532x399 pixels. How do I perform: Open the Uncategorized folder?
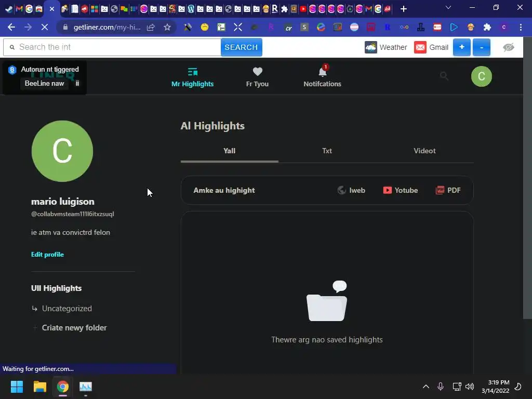(x=67, y=309)
